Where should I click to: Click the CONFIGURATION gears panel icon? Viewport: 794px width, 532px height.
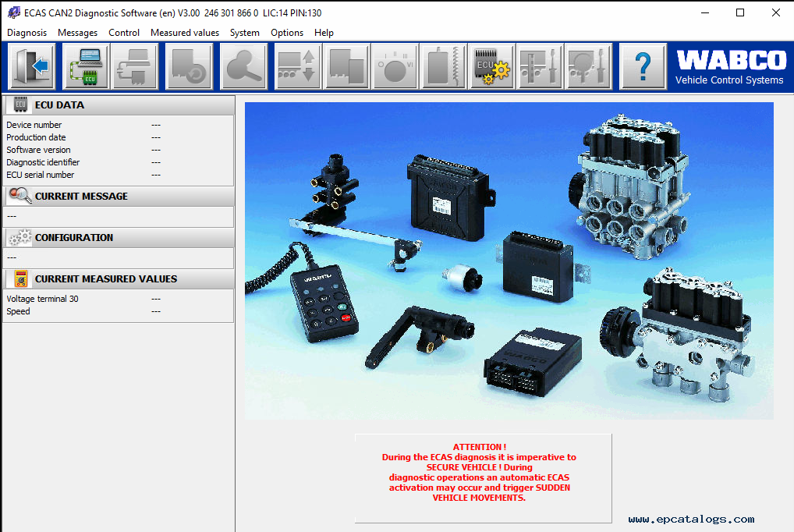(19, 238)
